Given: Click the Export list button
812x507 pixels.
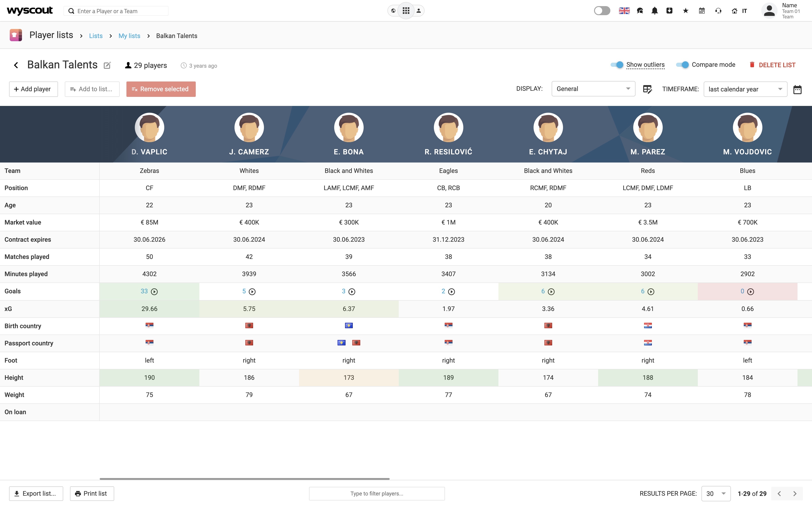Looking at the screenshot, I should coord(36,494).
